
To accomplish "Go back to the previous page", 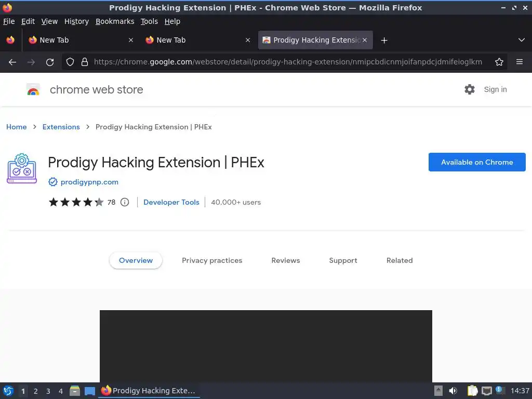I will click(x=12, y=62).
